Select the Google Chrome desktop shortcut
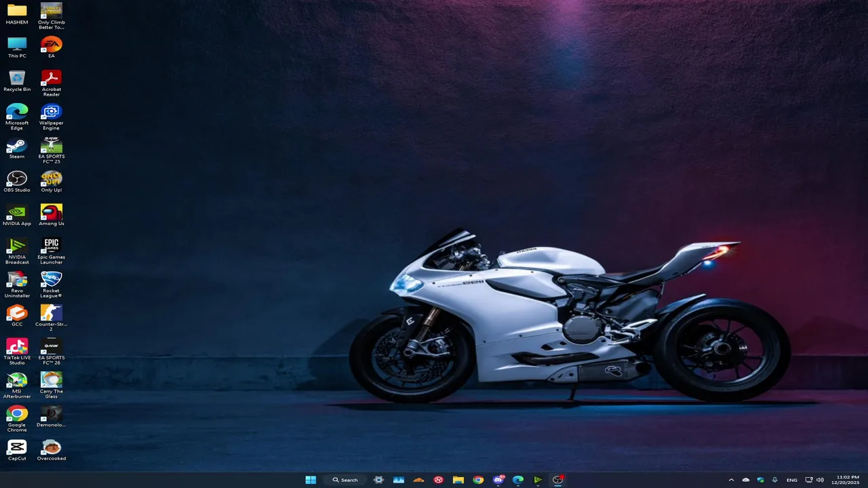 coord(17,419)
